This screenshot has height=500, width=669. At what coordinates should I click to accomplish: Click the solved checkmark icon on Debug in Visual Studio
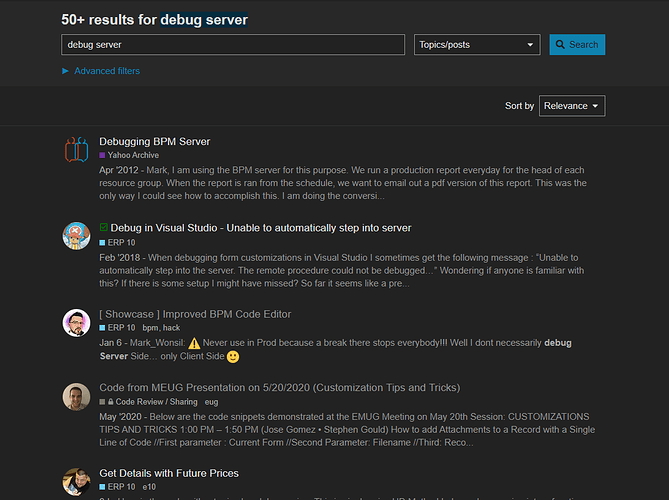[x=103, y=227]
